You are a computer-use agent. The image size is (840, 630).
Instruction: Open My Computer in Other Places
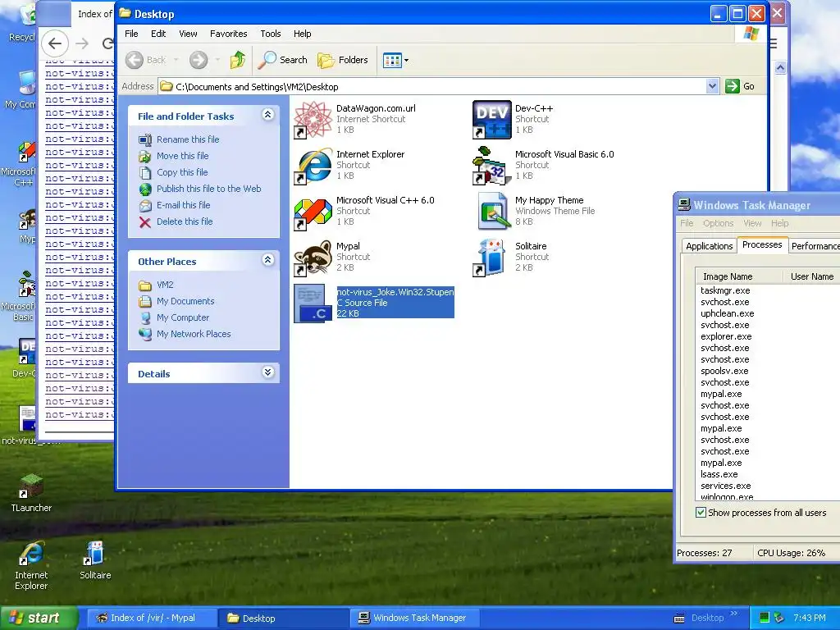click(183, 317)
